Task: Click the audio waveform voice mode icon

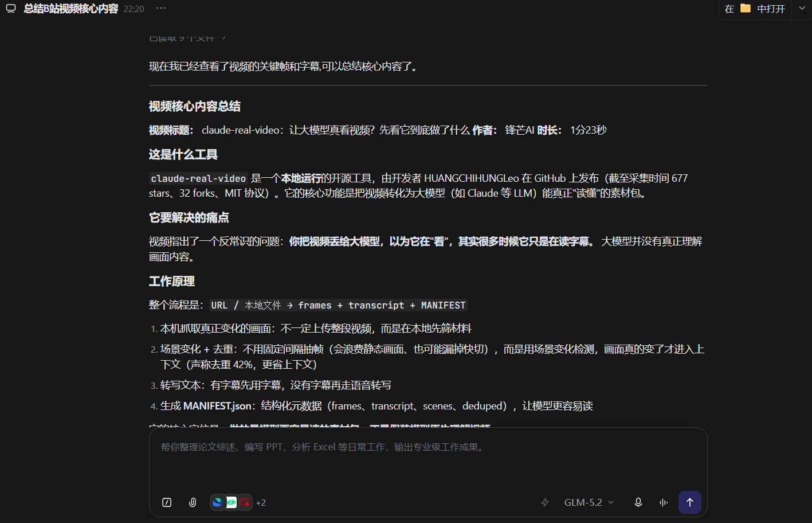Action: (x=664, y=502)
